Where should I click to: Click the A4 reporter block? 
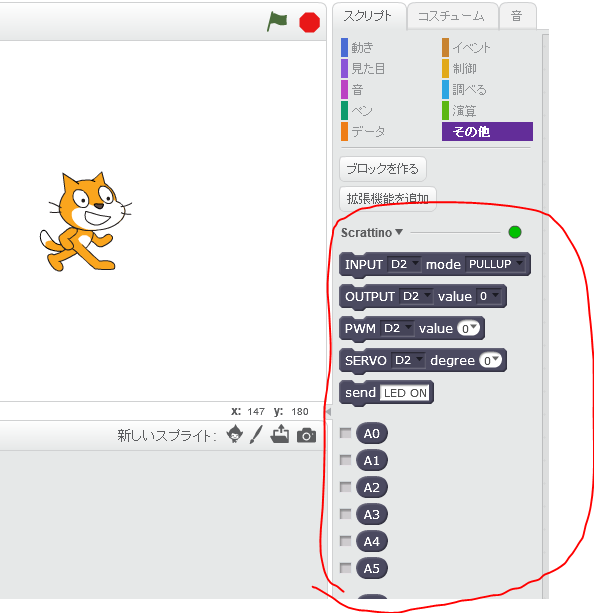point(371,541)
